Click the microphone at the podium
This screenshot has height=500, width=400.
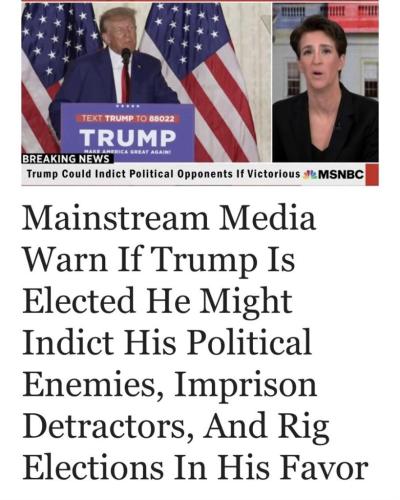pos(126,56)
